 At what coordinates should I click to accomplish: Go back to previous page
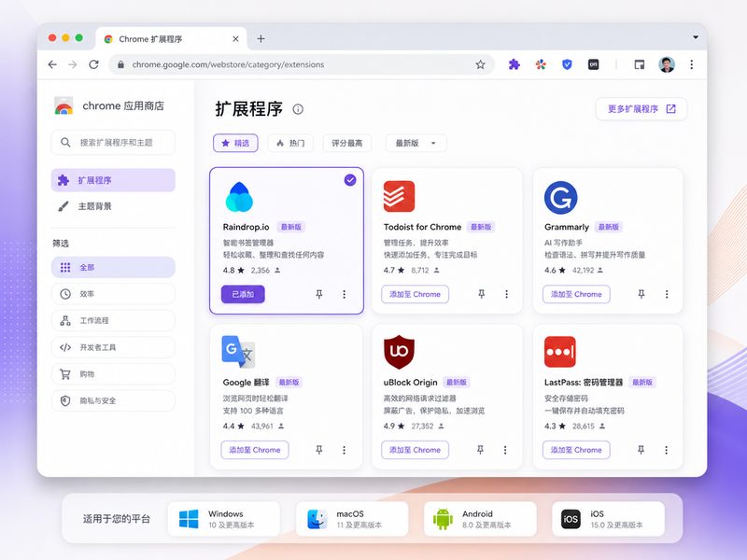click(52, 64)
